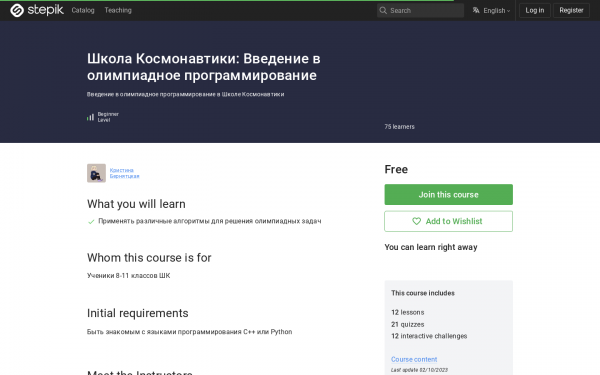This screenshot has width=600, height=375.
Task: Expand the English language dropdown
Action: tap(496, 10)
